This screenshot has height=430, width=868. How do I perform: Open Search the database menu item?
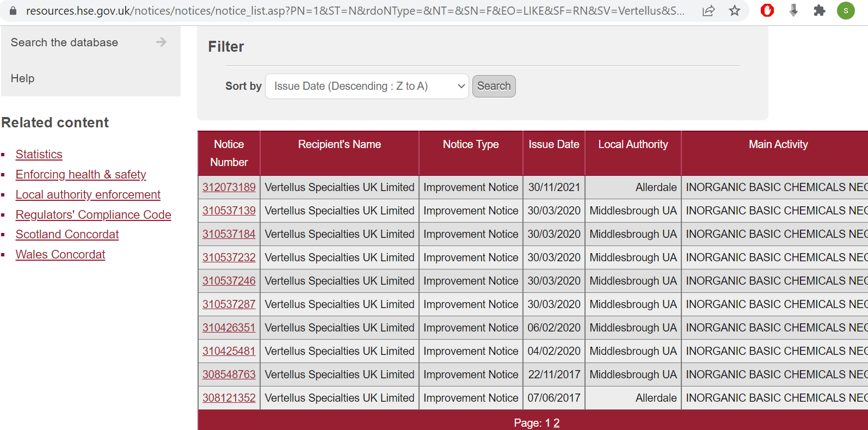coord(64,42)
